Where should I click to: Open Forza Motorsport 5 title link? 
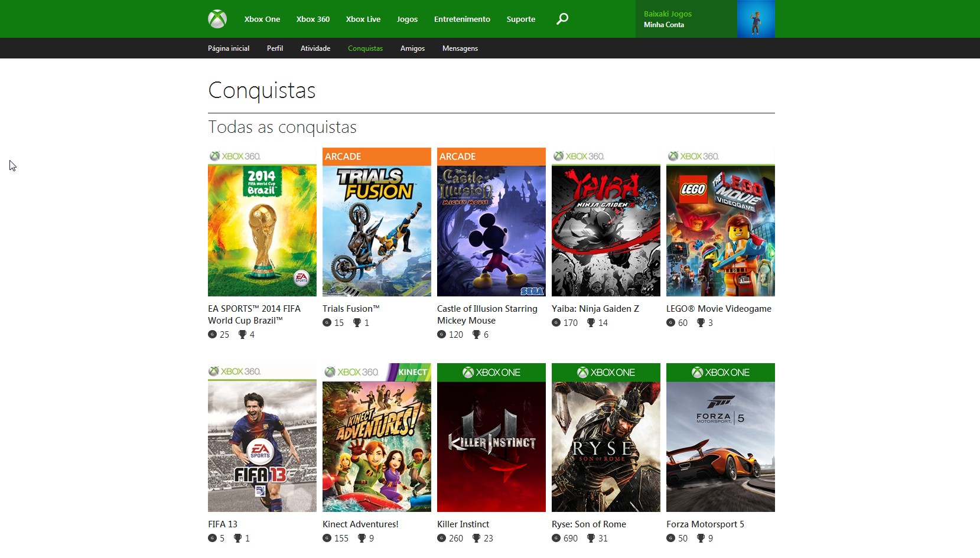(x=705, y=524)
